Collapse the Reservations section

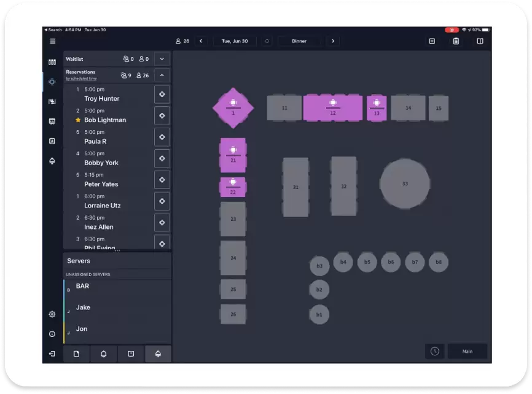pyautogui.click(x=162, y=75)
